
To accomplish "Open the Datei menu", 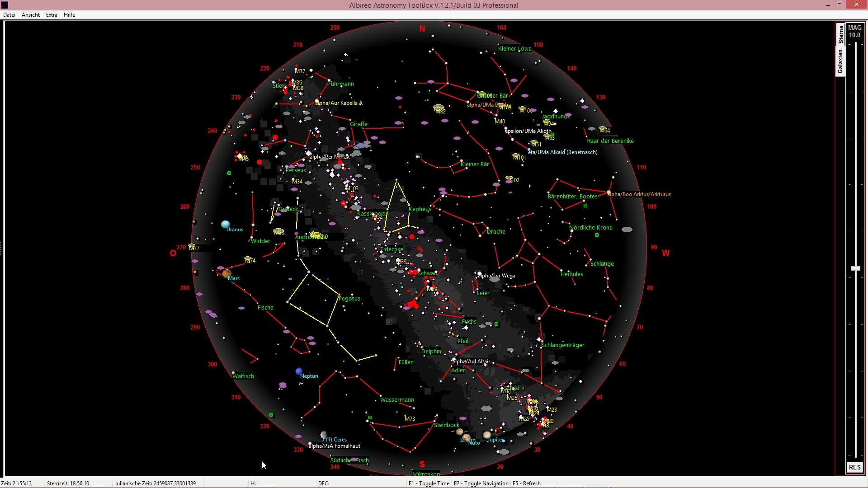I will coord(9,15).
